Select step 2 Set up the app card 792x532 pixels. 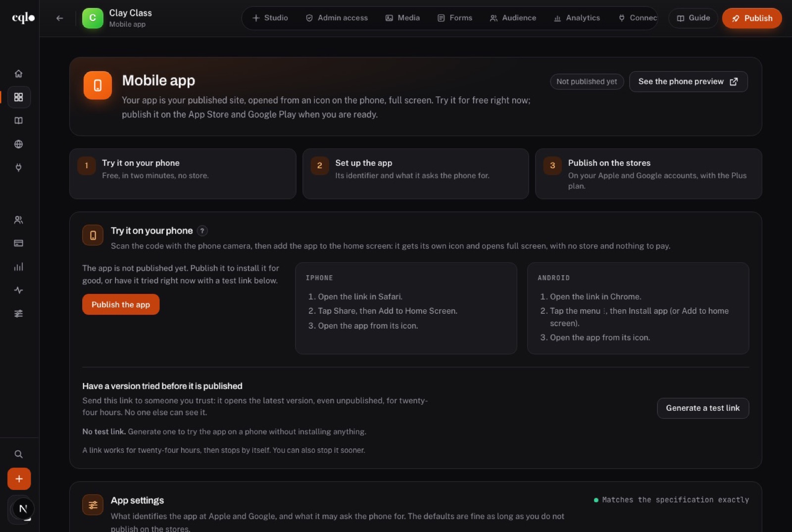(x=416, y=174)
